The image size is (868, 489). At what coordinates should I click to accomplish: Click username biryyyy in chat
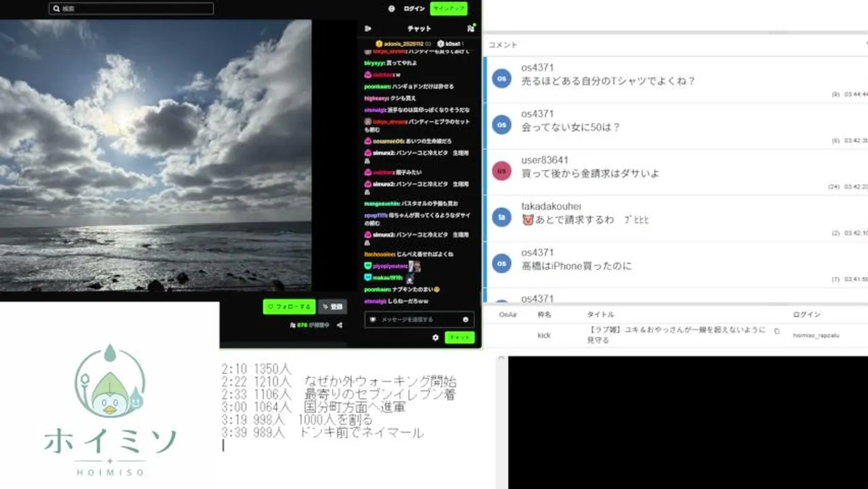coord(374,63)
